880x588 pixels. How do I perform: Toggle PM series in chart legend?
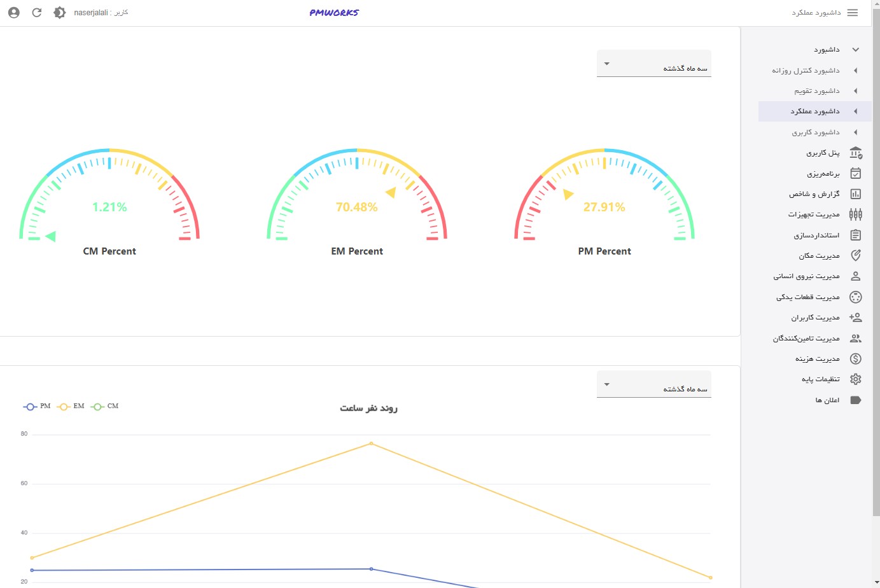(37, 407)
